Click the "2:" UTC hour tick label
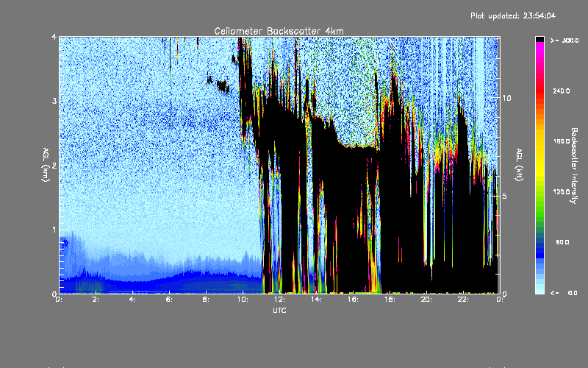The width and height of the screenshot is (588, 368). coord(96,300)
